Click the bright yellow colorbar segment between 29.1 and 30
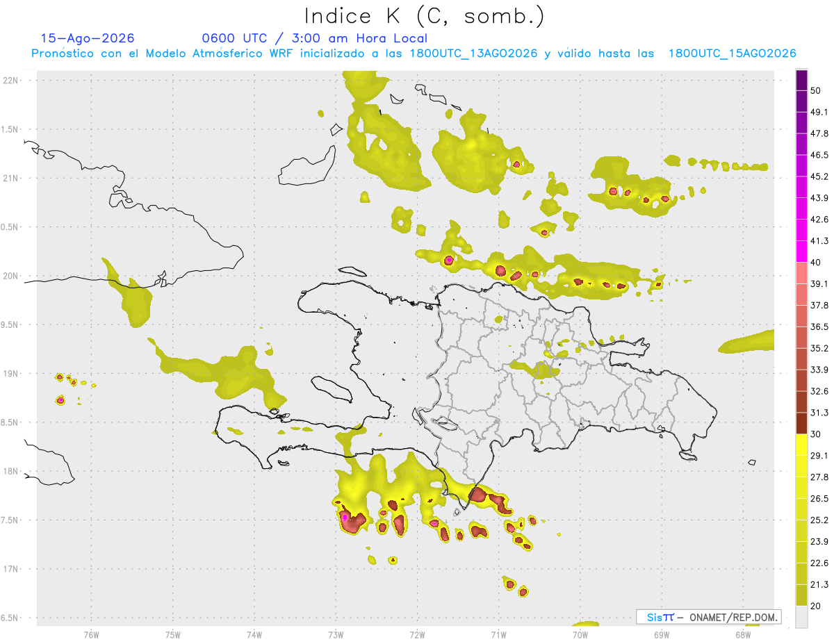834x644 pixels. tap(802, 445)
